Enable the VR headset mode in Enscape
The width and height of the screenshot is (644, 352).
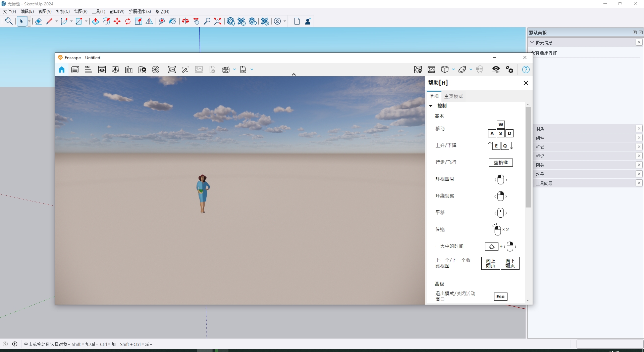(480, 70)
